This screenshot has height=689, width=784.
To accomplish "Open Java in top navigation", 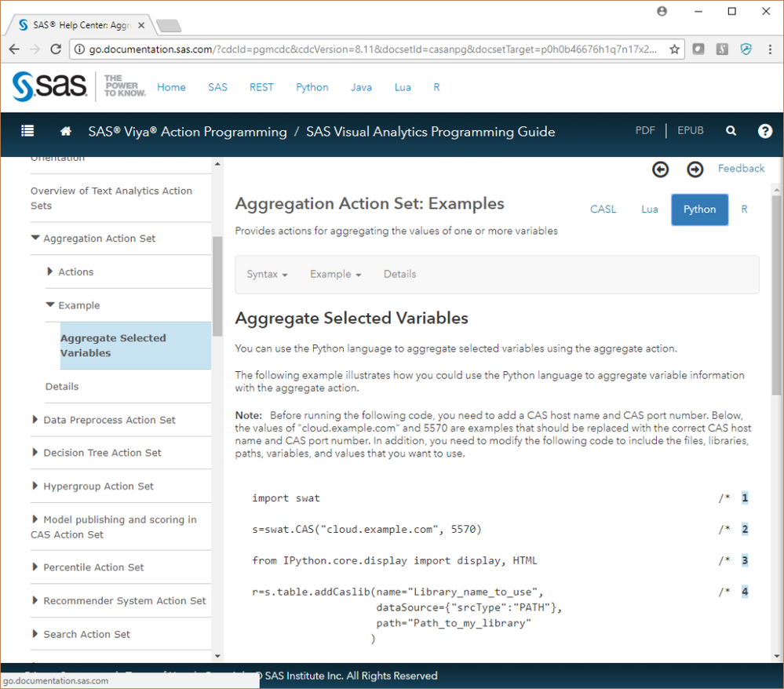I will [361, 88].
